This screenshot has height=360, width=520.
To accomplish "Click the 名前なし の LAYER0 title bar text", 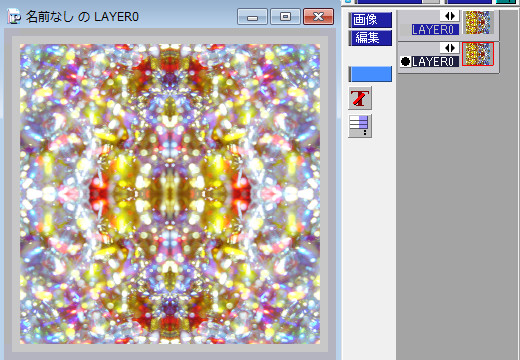I will pos(82,17).
